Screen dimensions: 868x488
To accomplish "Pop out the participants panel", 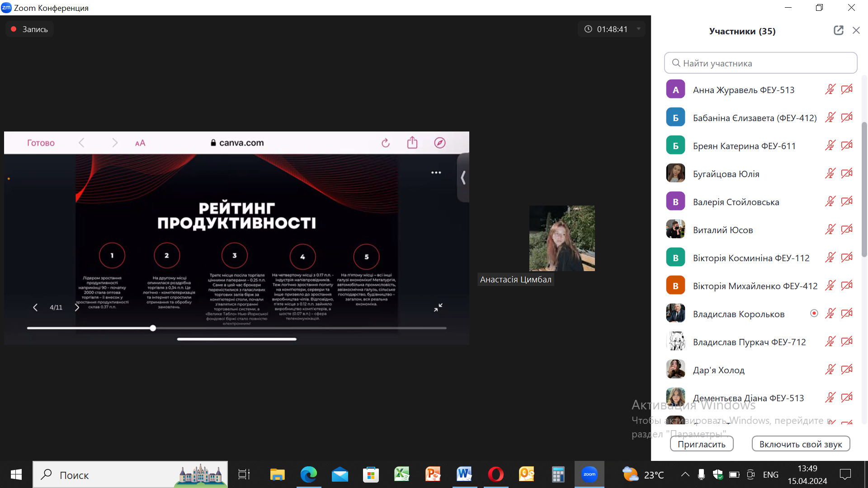I will (839, 30).
